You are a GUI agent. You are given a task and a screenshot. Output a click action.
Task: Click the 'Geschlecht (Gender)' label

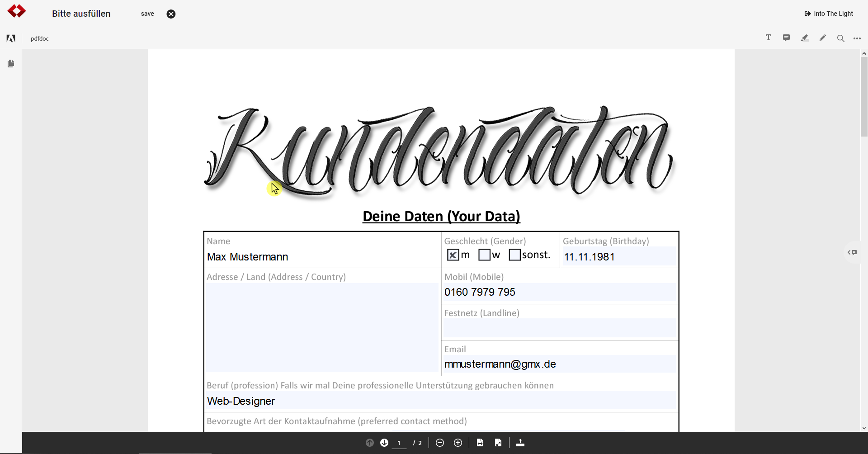(485, 241)
